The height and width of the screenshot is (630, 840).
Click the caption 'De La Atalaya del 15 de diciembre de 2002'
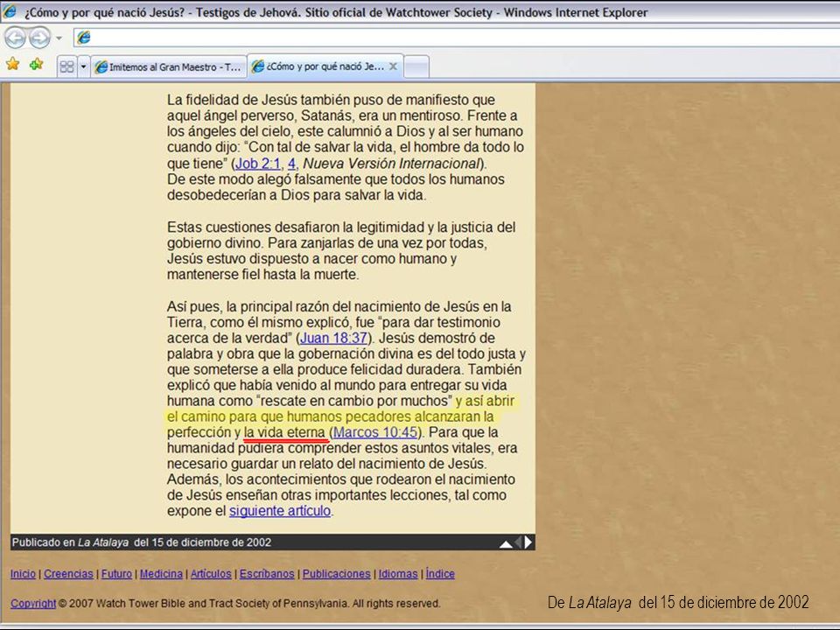pos(677,603)
